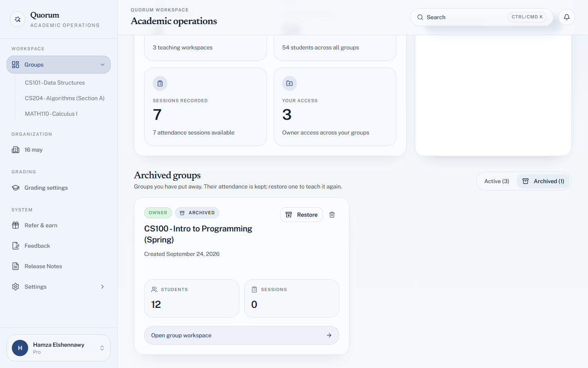Click the Your Access folder icon
The image size is (588, 368).
(x=290, y=83)
